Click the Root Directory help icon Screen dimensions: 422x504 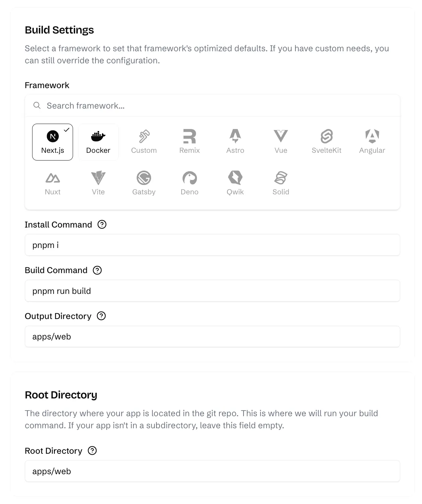[92, 451]
